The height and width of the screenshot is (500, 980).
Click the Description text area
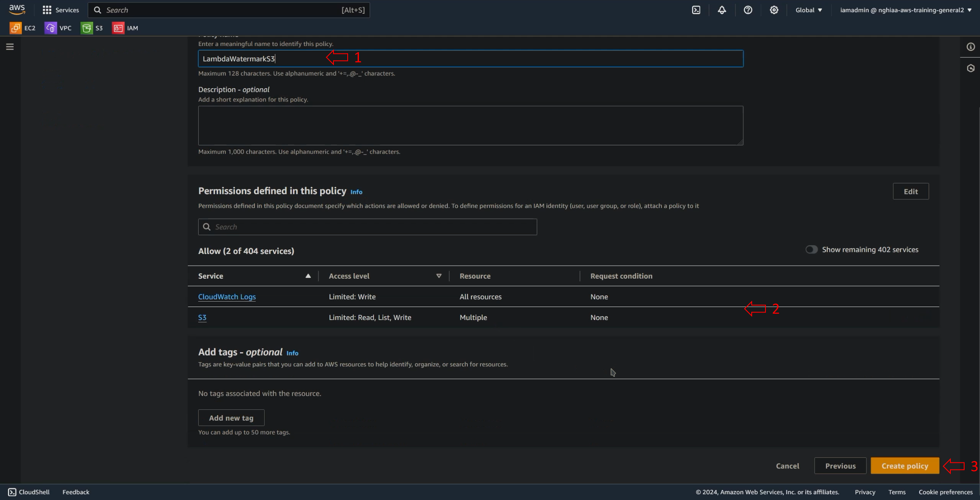click(x=470, y=125)
